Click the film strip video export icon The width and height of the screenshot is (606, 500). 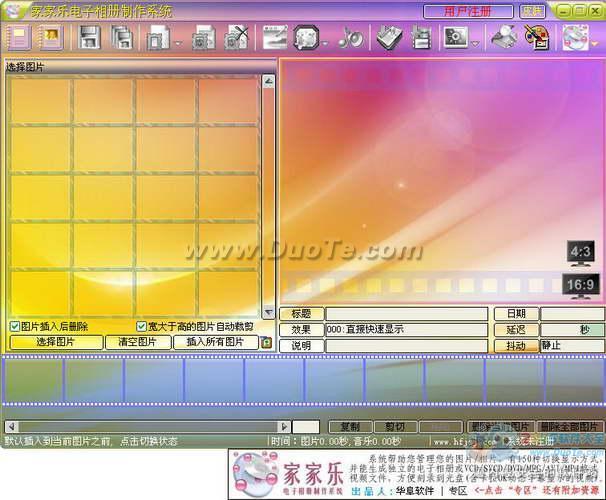pos(422,37)
